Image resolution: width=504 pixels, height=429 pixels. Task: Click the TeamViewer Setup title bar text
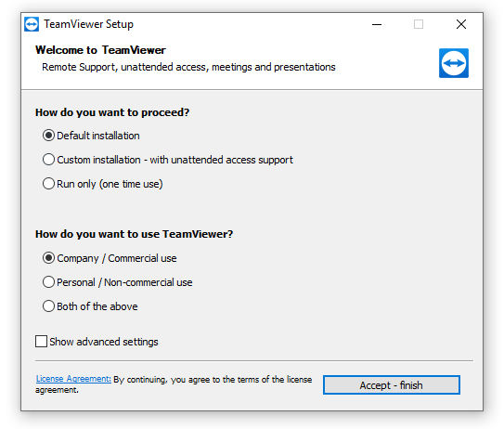click(x=89, y=24)
